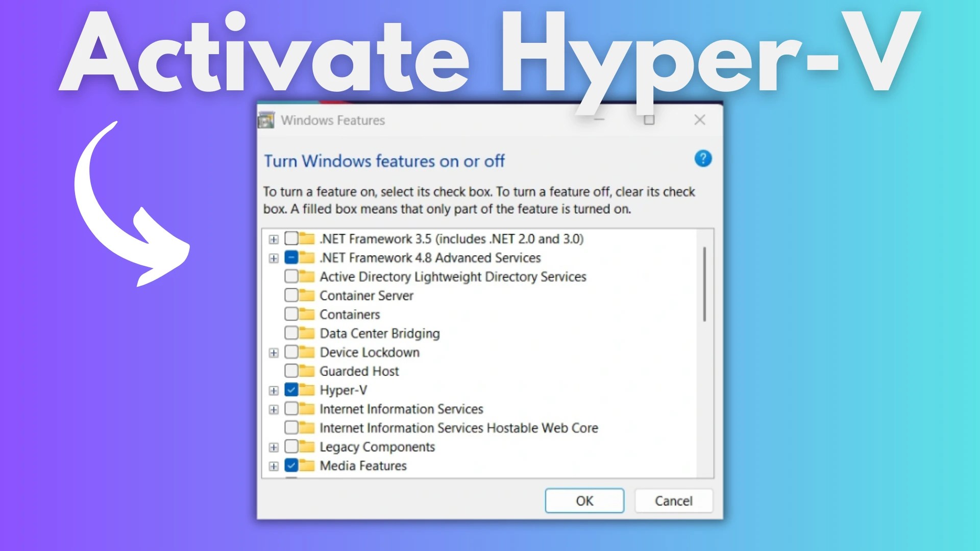
Task: Click the Windows Features title bar icon
Action: pos(266,120)
